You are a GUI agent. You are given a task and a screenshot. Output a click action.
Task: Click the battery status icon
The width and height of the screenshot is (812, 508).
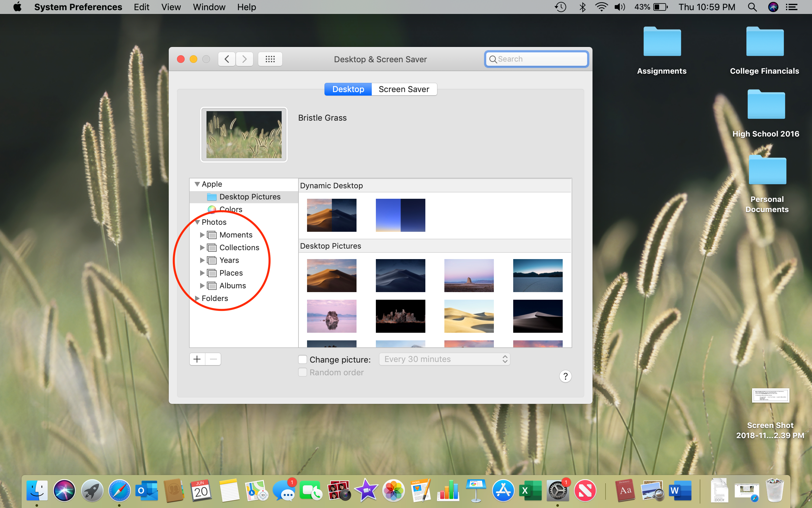click(x=660, y=7)
